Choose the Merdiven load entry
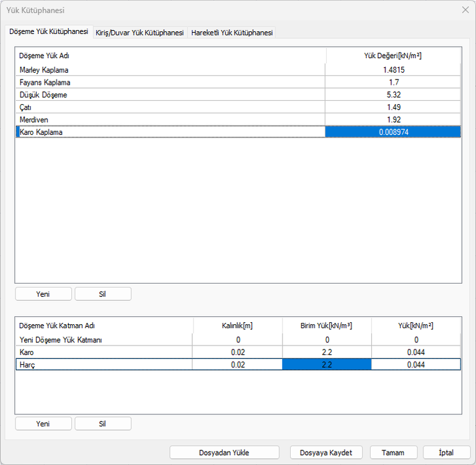 pos(170,119)
